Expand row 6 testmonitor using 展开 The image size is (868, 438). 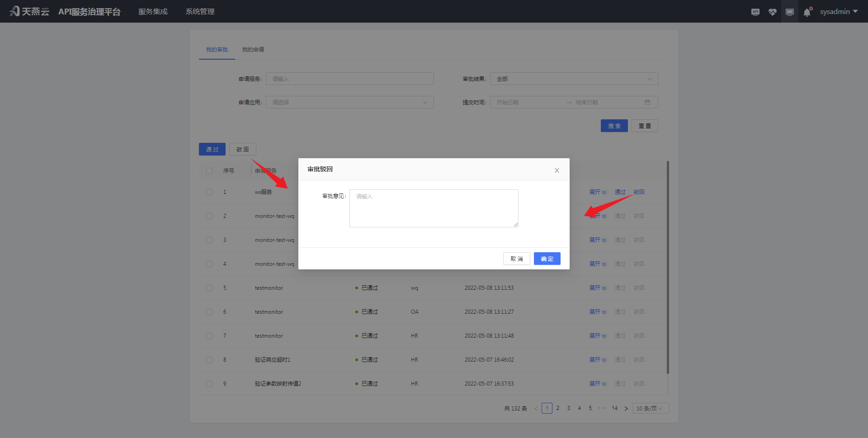pos(598,311)
